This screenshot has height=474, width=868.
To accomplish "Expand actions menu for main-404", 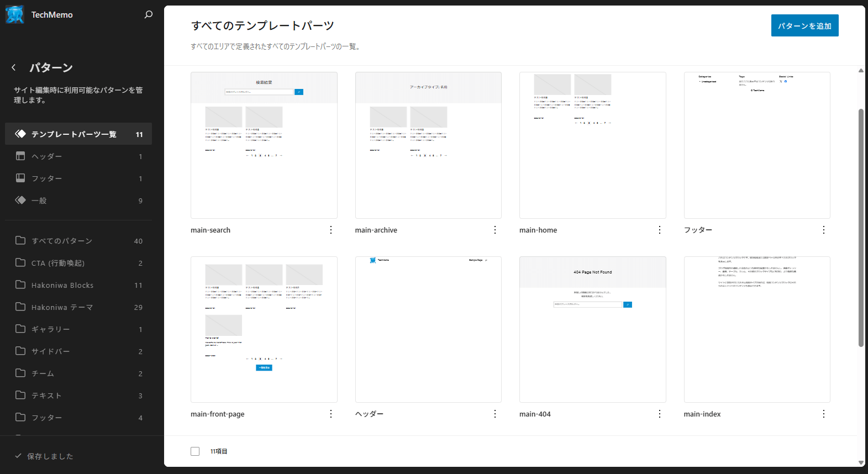I will pos(659,414).
